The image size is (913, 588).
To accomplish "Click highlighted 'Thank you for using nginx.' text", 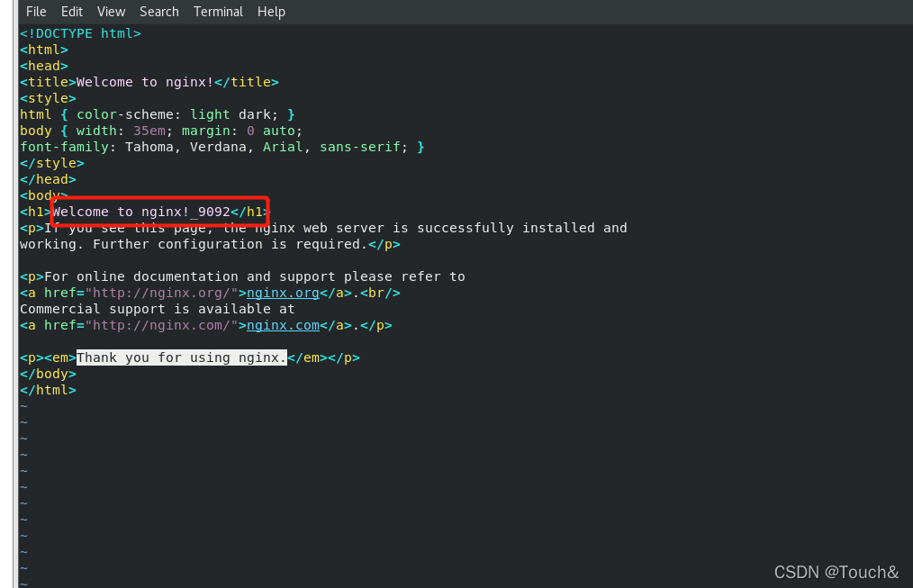I will (182, 357).
